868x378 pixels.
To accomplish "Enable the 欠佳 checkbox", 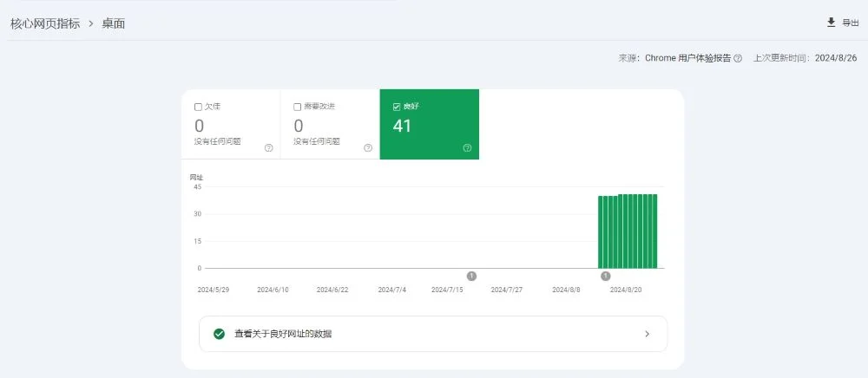I will pos(199,107).
